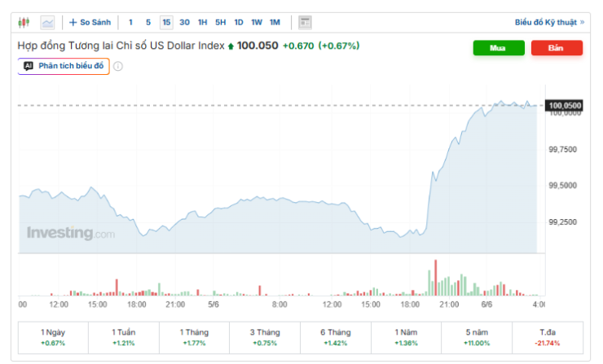Select the 1W interval
The width and height of the screenshot is (603, 364).
(257, 22)
